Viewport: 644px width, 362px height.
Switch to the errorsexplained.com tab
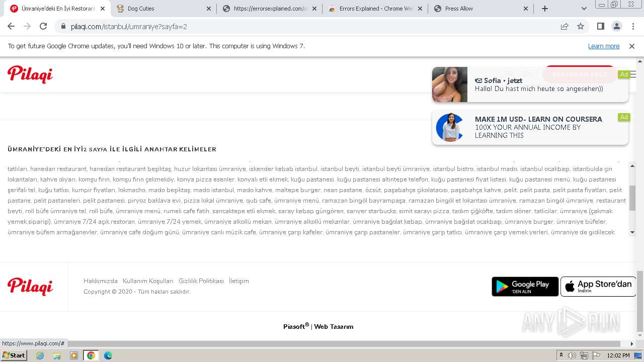coord(269,9)
